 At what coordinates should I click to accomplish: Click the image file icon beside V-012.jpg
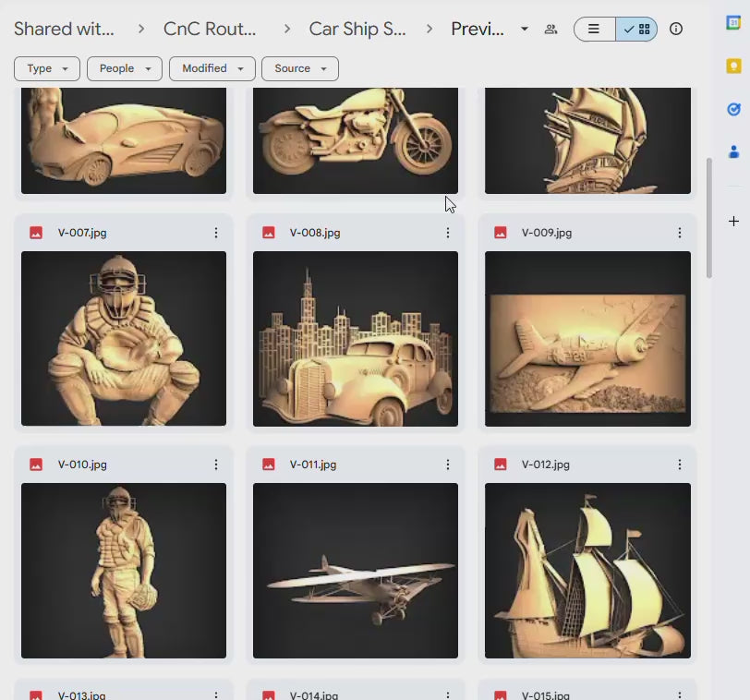(500, 465)
